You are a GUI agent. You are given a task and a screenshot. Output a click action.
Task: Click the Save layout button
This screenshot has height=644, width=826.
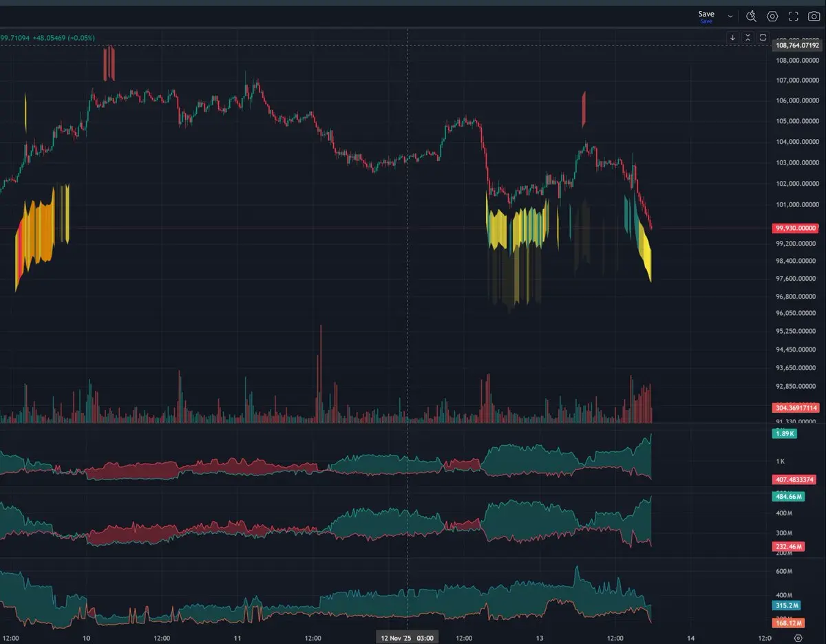click(706, 17)
